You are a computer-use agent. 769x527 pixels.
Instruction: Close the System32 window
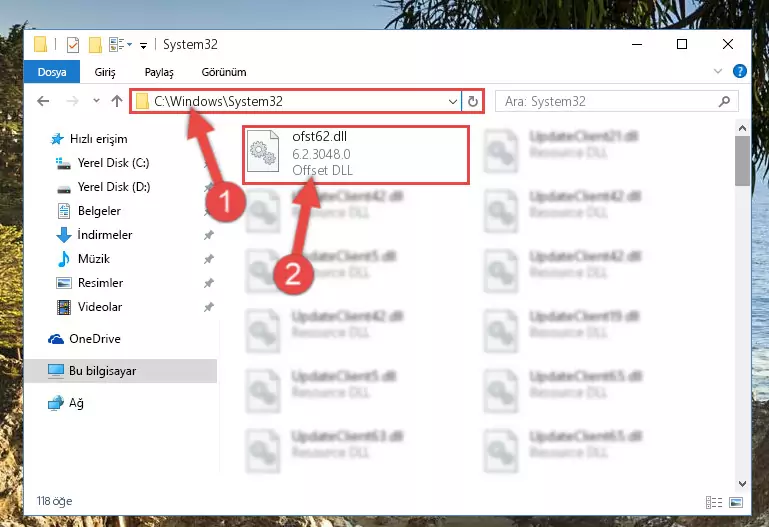(728, 45)
